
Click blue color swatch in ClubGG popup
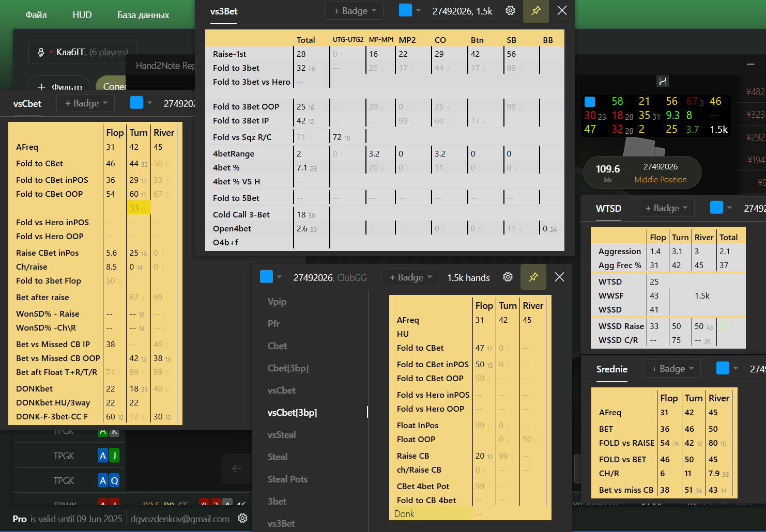pos(267,277)
